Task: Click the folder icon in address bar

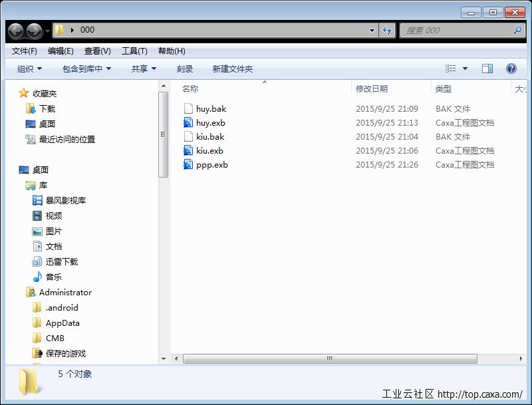Action: tap(59, 30)
